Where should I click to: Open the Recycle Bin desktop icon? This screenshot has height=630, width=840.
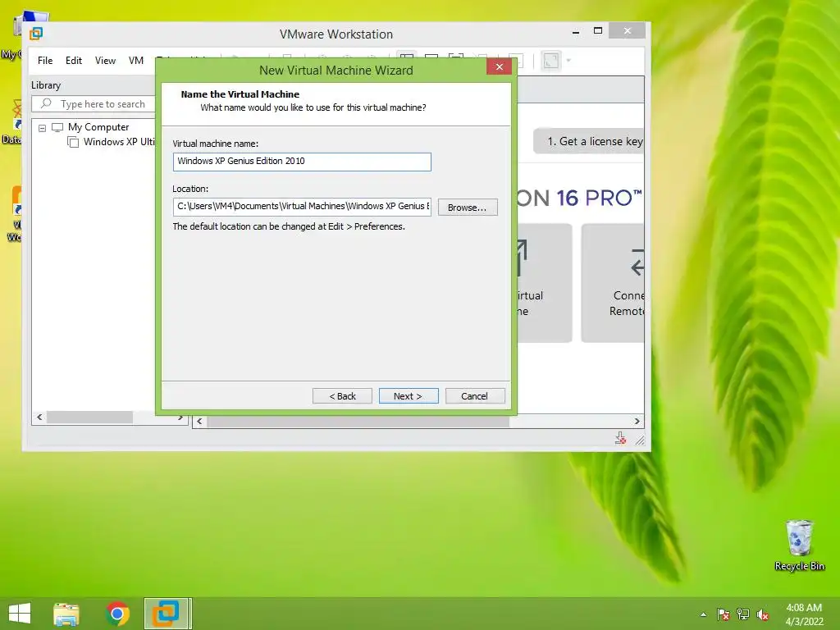click(799, 546)
